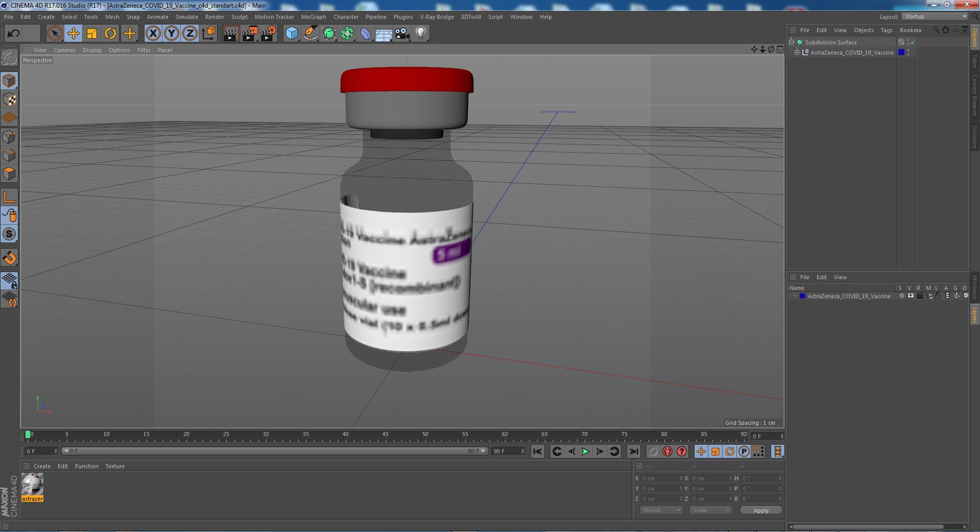The height and width of the screenshot is (532, 980).
Task: Toggle X axis lock
Action: (153, 34)
